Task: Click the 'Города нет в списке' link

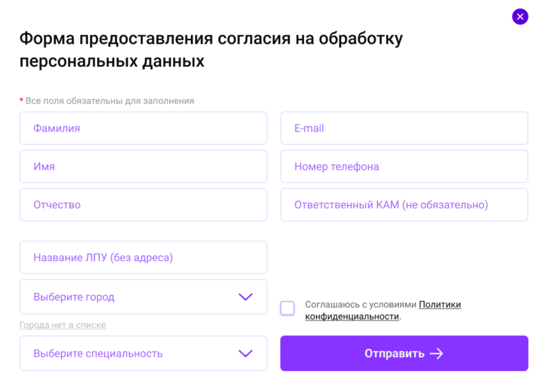Action: click(x=63, y=325)
